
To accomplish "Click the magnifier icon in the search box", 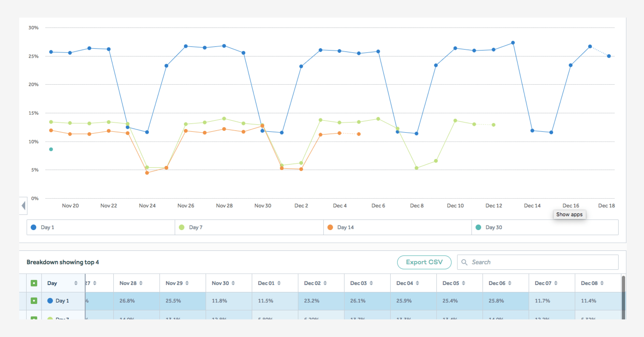I will point(464,262).
